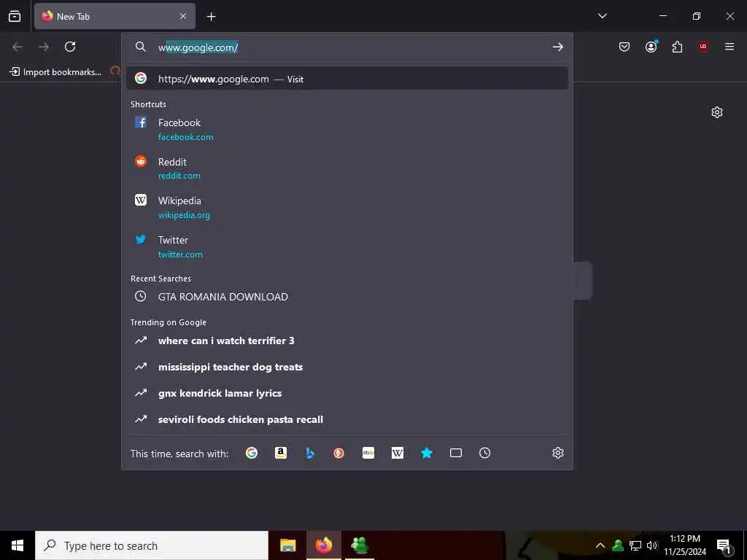Viewport: 747px width, 560px height.
Task: Click the magnifier icon in address bar
Action: [x=141, y=47]
